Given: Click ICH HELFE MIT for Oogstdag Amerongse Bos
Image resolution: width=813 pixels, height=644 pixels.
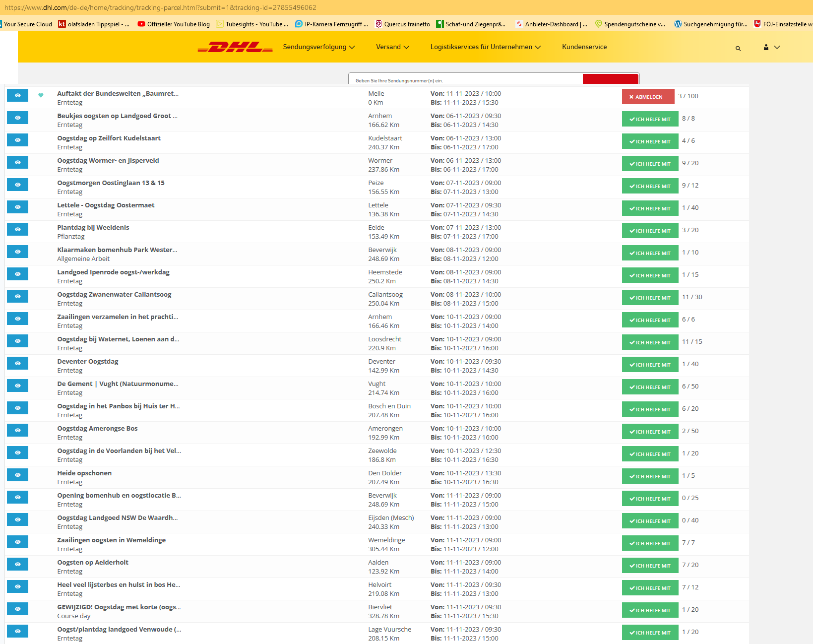Looking at the screenshot, I should (x=650, y=432).
